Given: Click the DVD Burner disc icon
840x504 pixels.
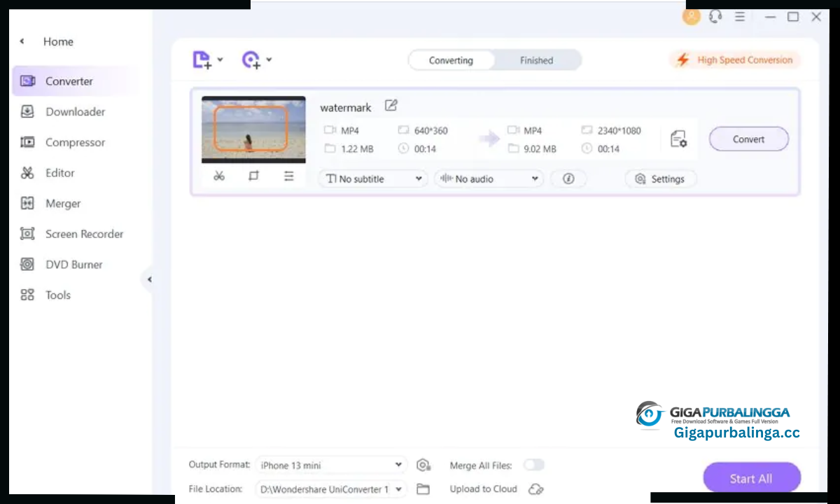Looking at the screenshot, I should [27, 265].
